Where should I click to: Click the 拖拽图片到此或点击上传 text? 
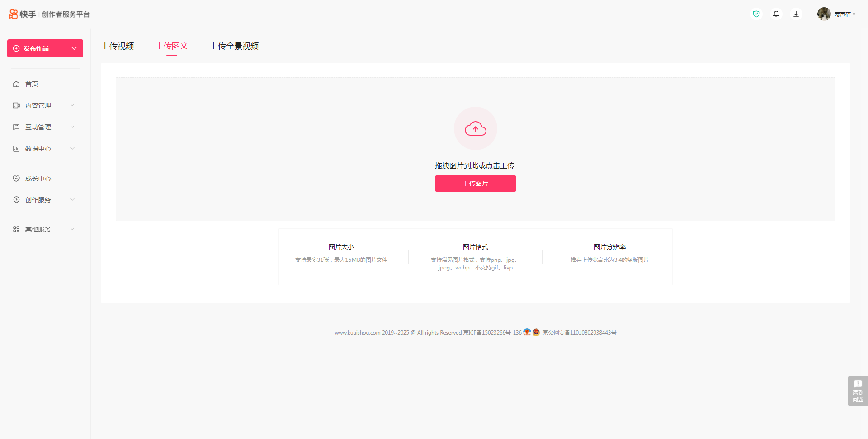click(x=475, y=166)
